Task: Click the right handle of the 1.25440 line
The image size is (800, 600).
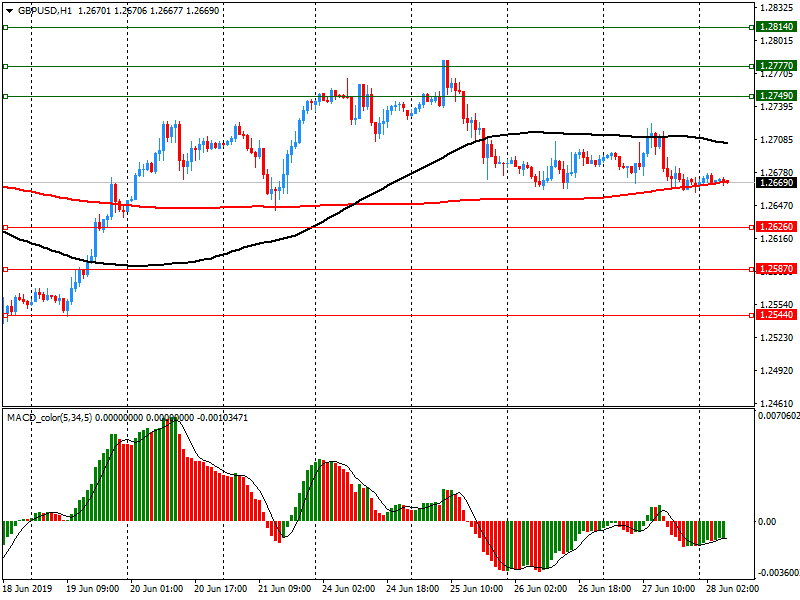Action: pos(752,316)
